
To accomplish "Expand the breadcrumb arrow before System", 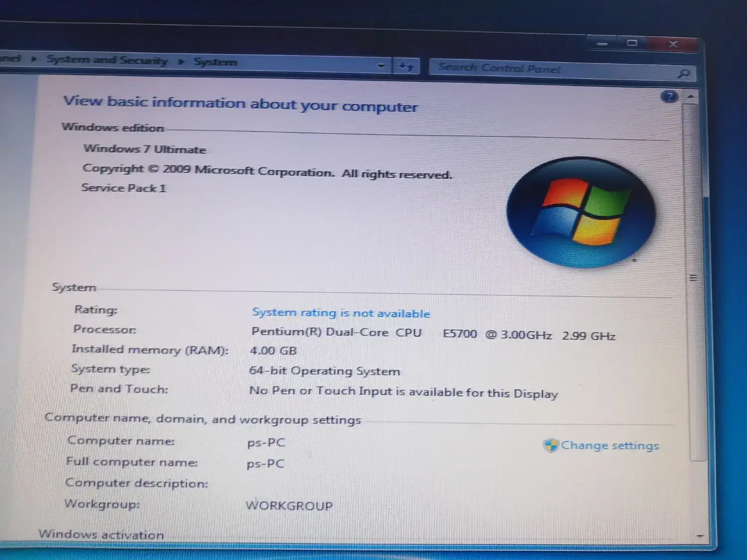I will (181, 61).
